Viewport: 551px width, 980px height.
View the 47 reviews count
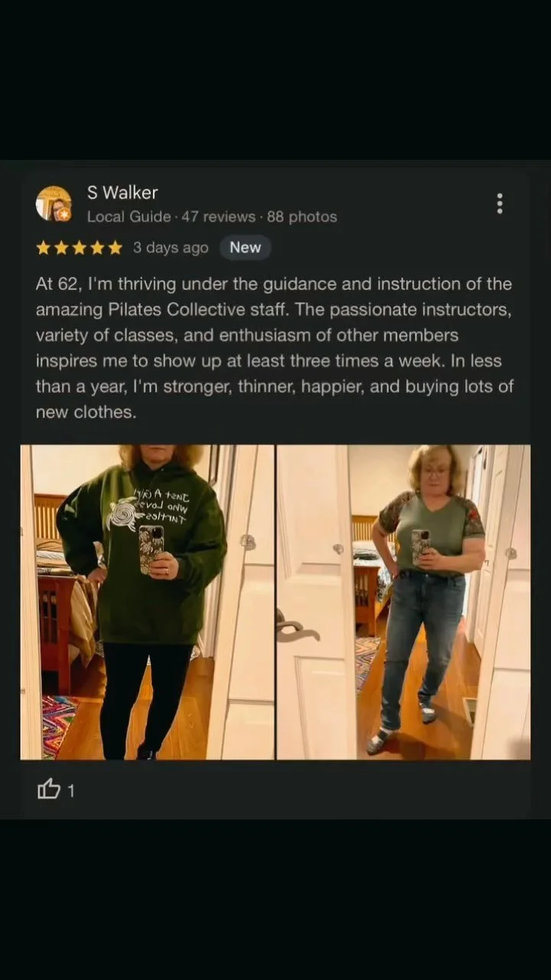[218, 217]
